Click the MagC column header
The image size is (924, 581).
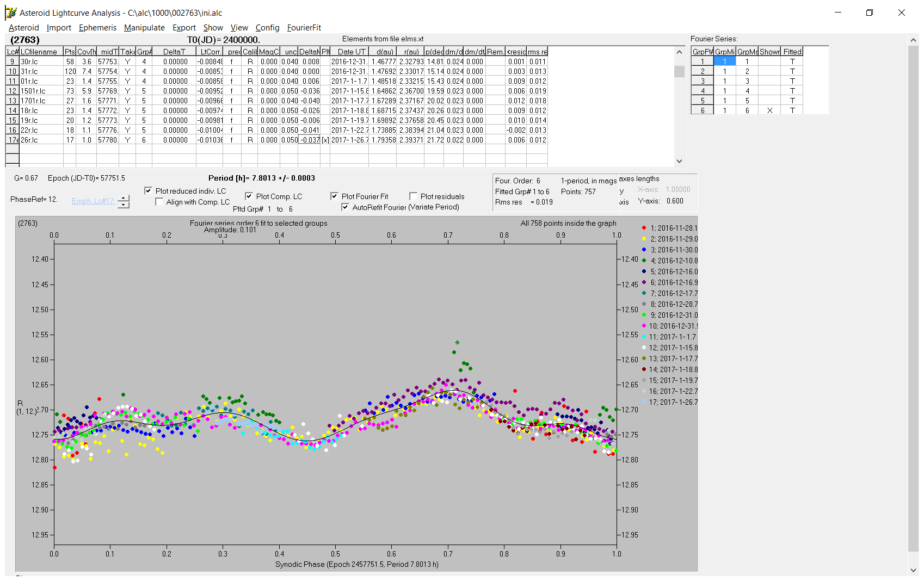[269, 52]
